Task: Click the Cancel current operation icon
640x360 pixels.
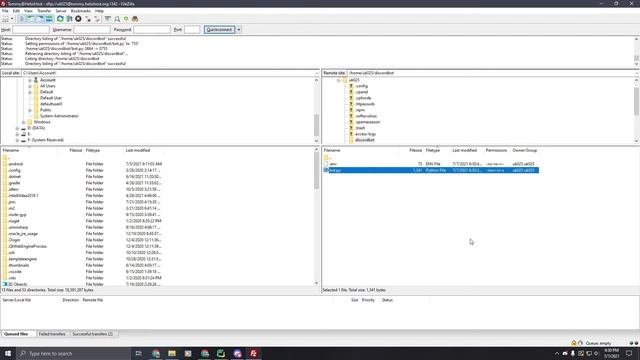Action: 78,19
